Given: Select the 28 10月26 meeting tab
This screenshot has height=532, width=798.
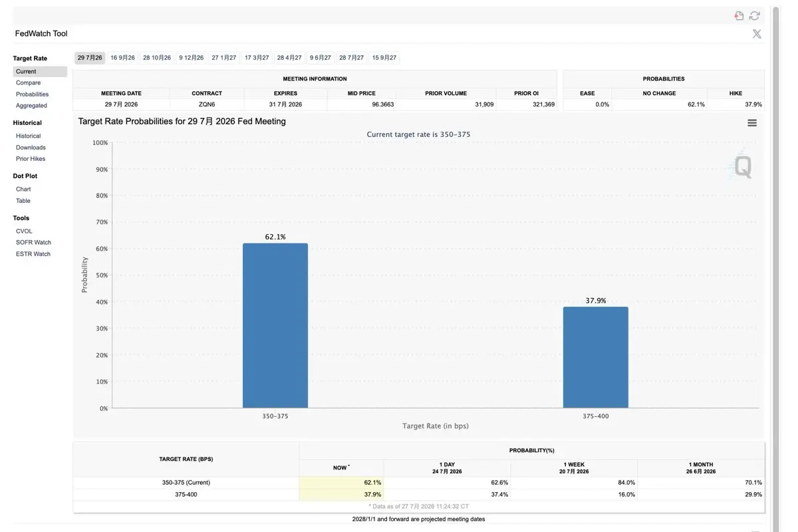Looking at the screenshot, I should (x=157, y=58).
